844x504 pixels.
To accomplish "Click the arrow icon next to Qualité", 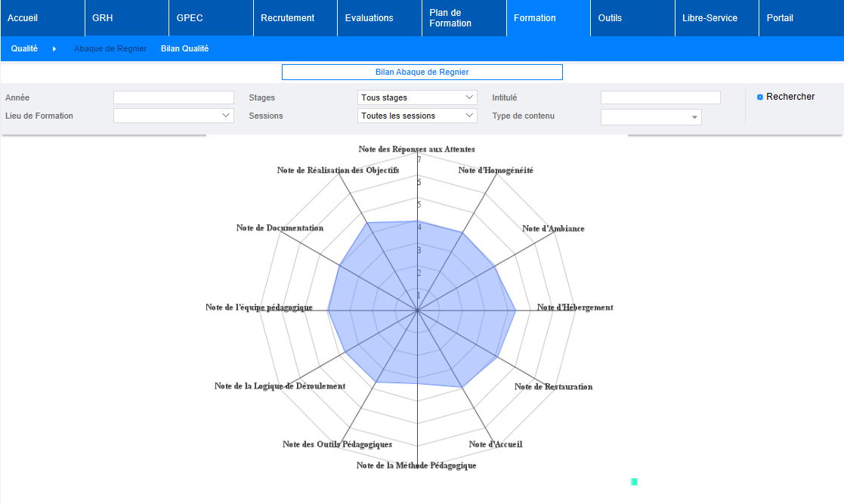I will point(54,49).
